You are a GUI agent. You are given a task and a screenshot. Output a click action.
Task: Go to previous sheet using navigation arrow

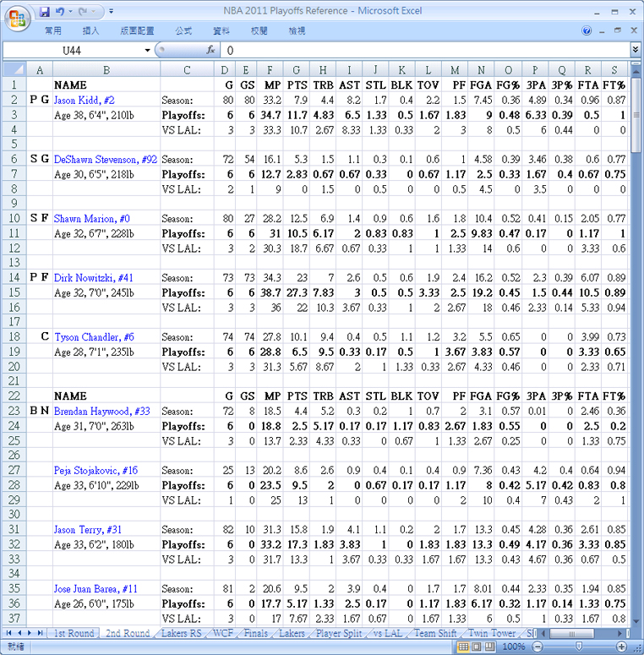pos(19,633)
